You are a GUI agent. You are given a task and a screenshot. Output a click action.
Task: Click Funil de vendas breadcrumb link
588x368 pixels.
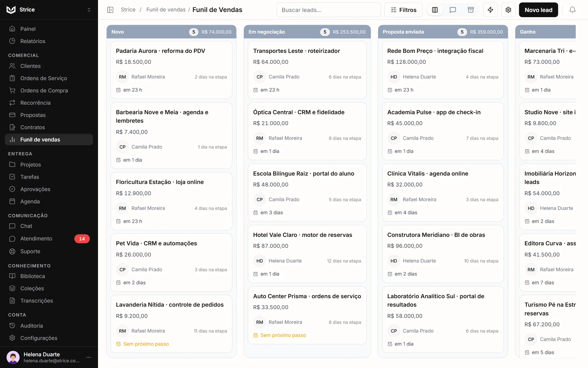(166, 10)
